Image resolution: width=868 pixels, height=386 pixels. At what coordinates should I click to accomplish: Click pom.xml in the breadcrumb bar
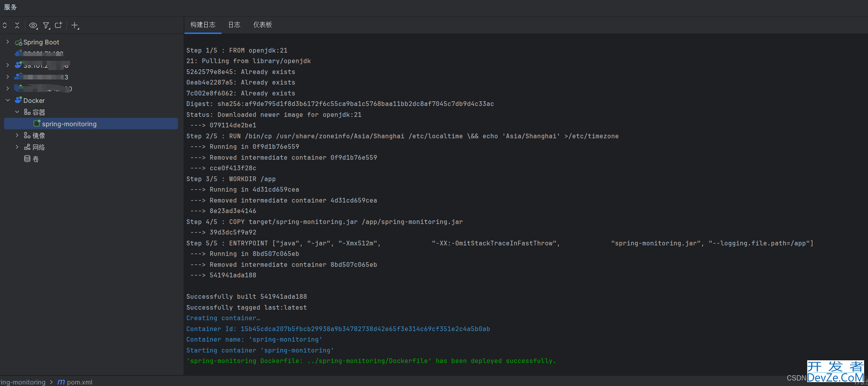[x=80, y=382]
